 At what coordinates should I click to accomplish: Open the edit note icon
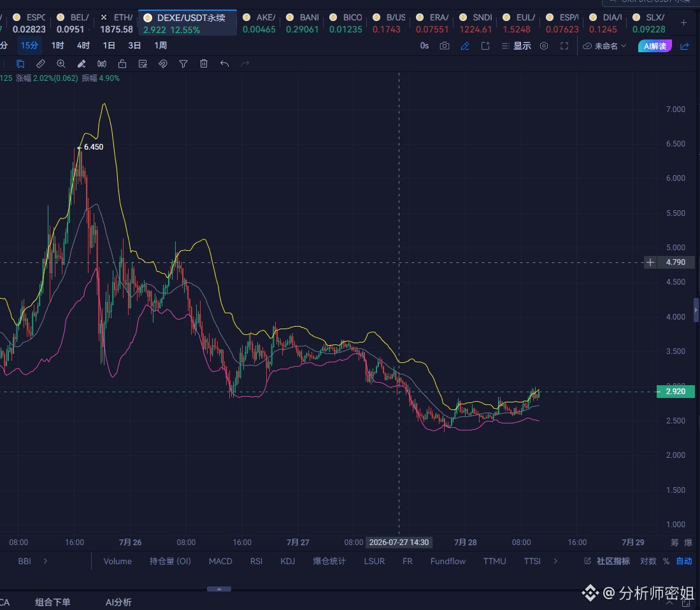coord(143,64)
